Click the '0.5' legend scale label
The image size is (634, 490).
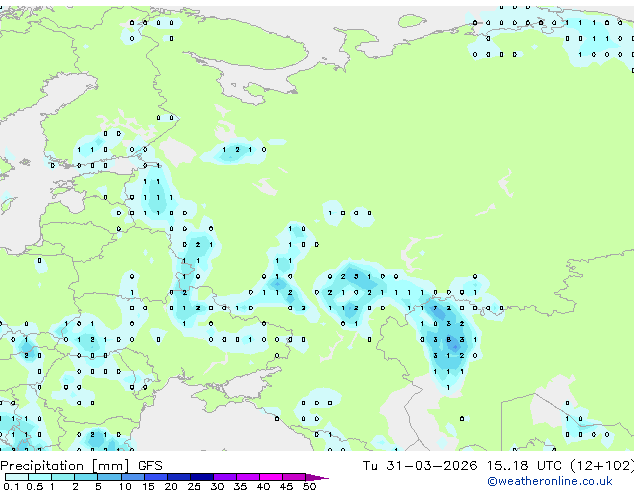point(35,486)
